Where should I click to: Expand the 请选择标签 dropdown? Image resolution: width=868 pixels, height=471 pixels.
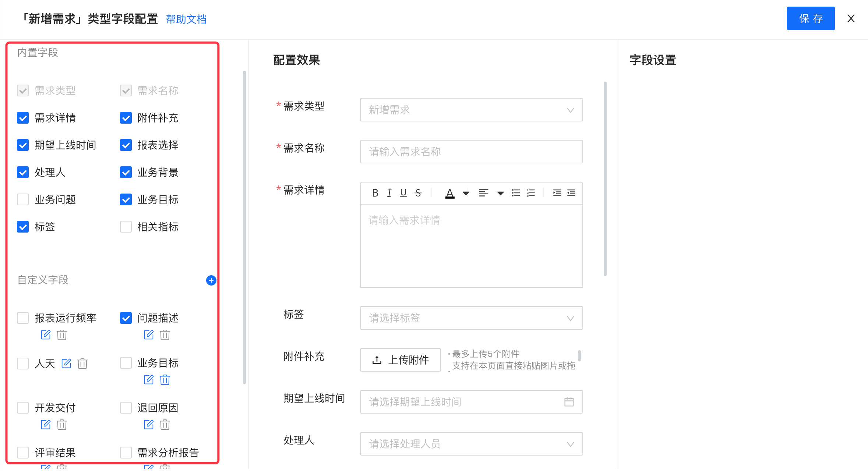(x=471, y=318)
